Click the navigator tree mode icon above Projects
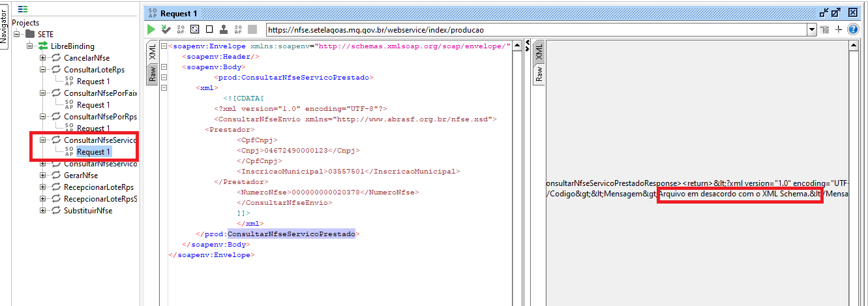Image resolution: width=868 pixels, height=306 pixels. tap(23, 9)
